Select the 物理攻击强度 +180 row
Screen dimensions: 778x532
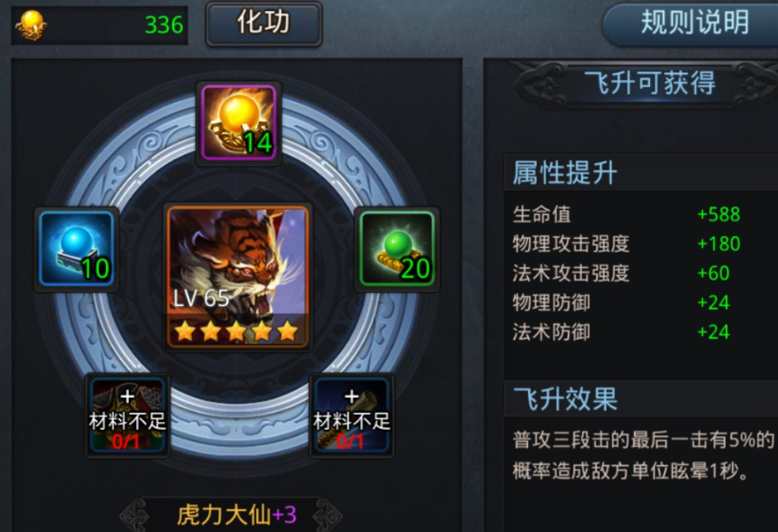pos(641,243)
